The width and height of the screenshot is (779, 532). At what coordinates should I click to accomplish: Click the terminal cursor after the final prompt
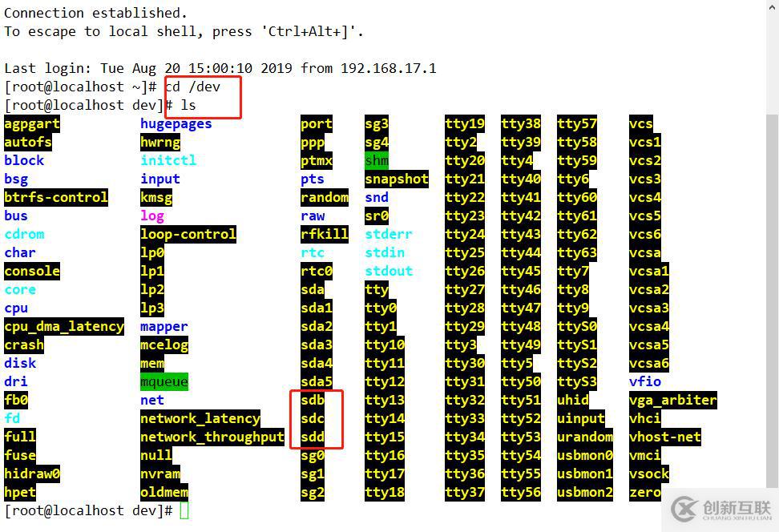pos(184,510)
